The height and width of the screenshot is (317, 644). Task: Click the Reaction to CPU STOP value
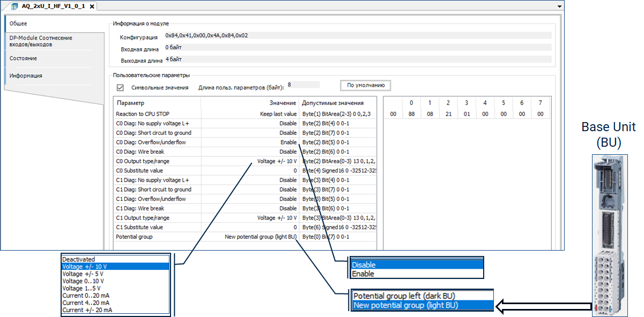click(x=275, y=114)
